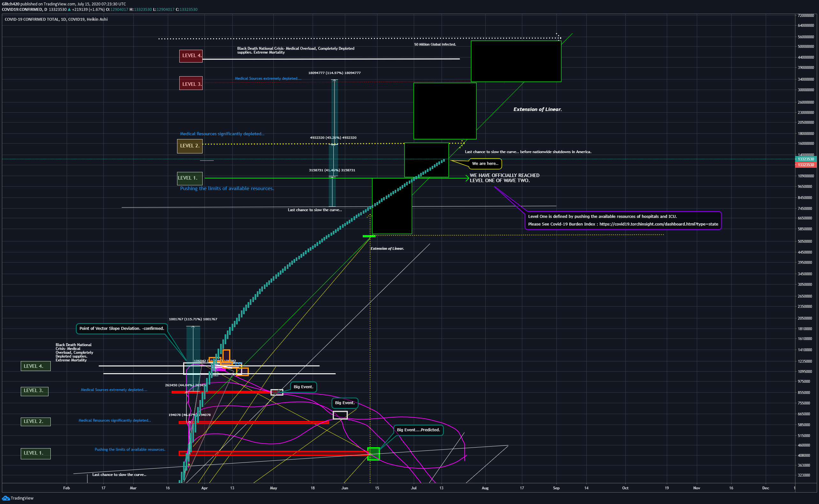The height and width of the screenshot is (504, 819).
Task: Click measurement '4932320 (45.26%)' label
Action: coord(333,137)
